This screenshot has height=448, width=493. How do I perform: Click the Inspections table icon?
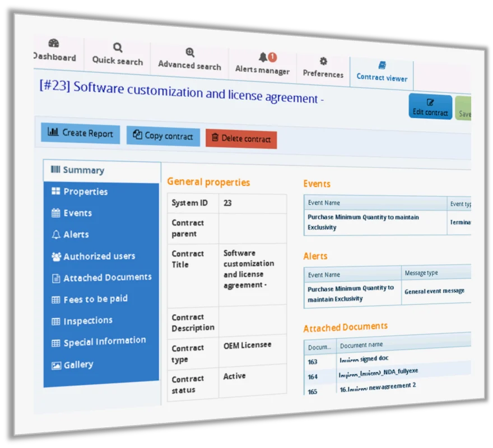coord(55,321)
